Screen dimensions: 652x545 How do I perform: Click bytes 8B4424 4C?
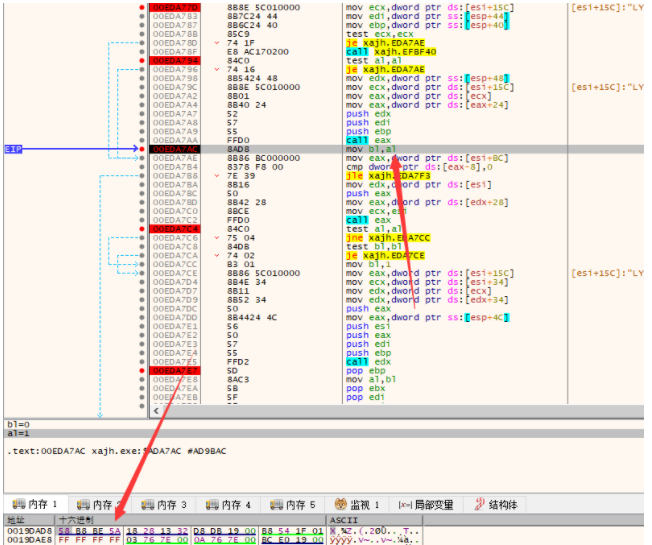(252, 318)
